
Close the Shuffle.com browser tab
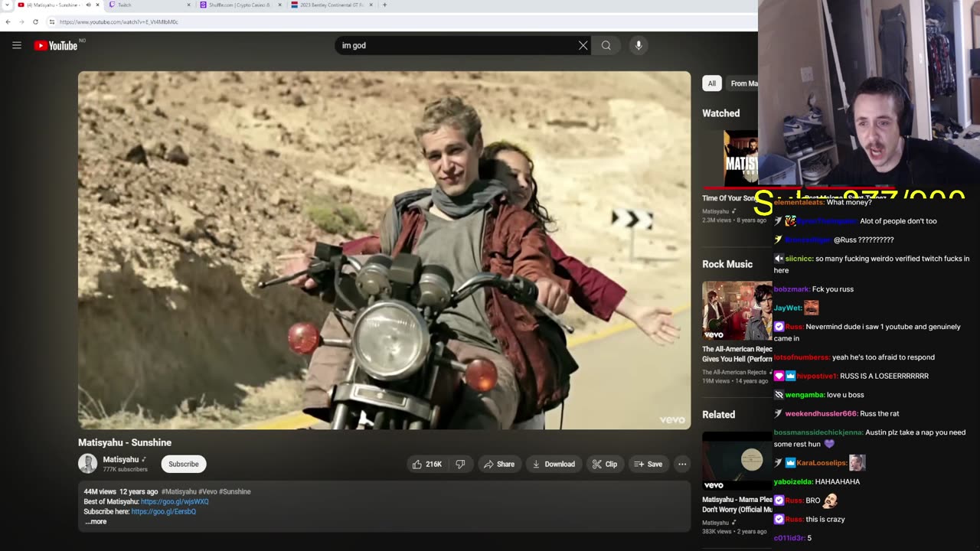[x=279, y=5]
